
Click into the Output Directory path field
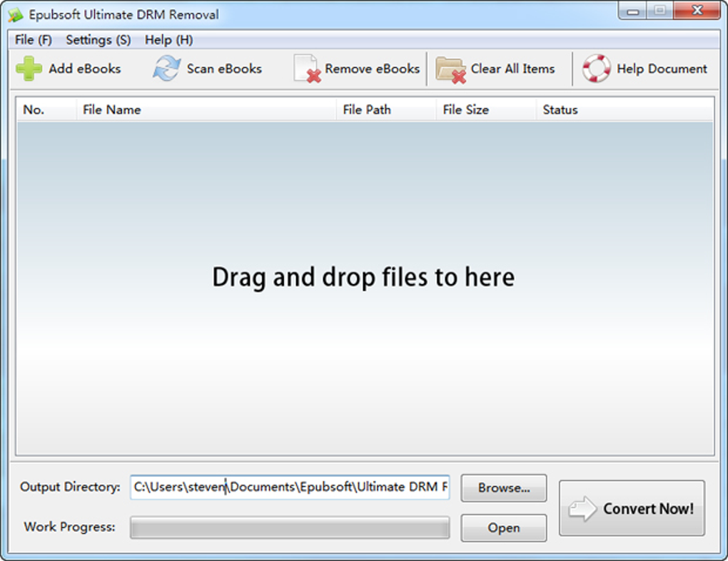tap(290, 487)
